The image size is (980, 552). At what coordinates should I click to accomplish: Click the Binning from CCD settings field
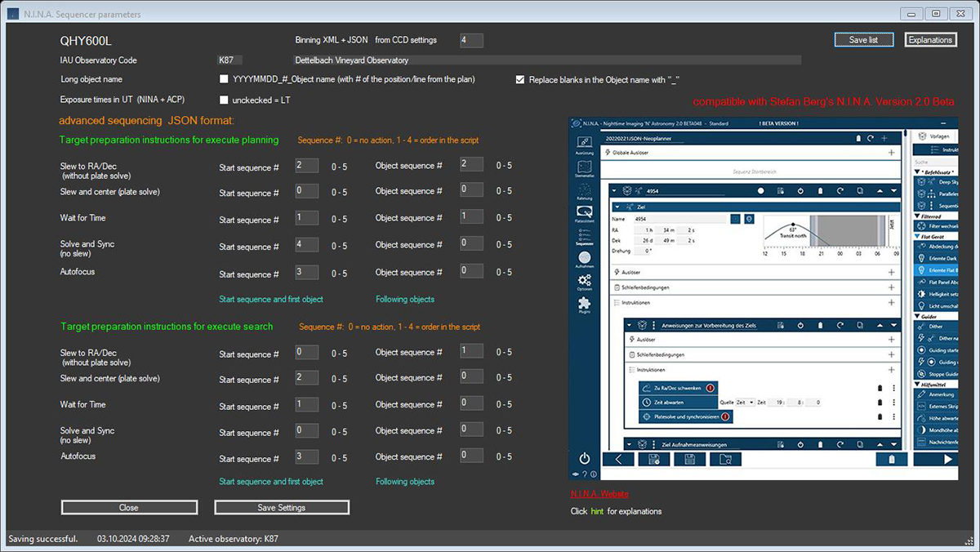click(471, 40)
